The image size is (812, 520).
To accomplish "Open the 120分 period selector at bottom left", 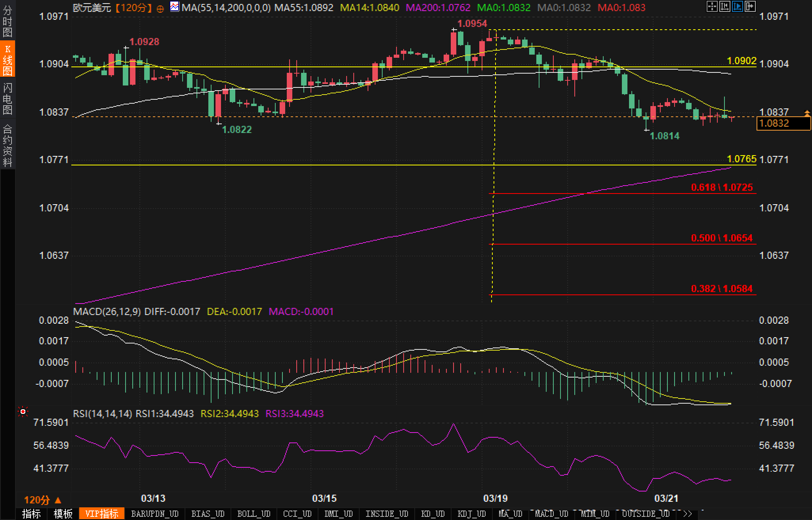I will (42, 500).
